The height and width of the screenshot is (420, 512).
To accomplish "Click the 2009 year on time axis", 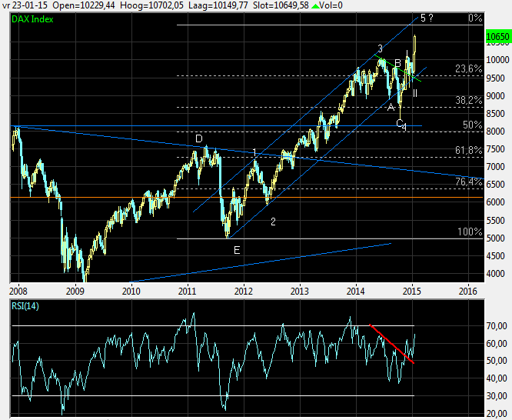I will pos(75,291).
